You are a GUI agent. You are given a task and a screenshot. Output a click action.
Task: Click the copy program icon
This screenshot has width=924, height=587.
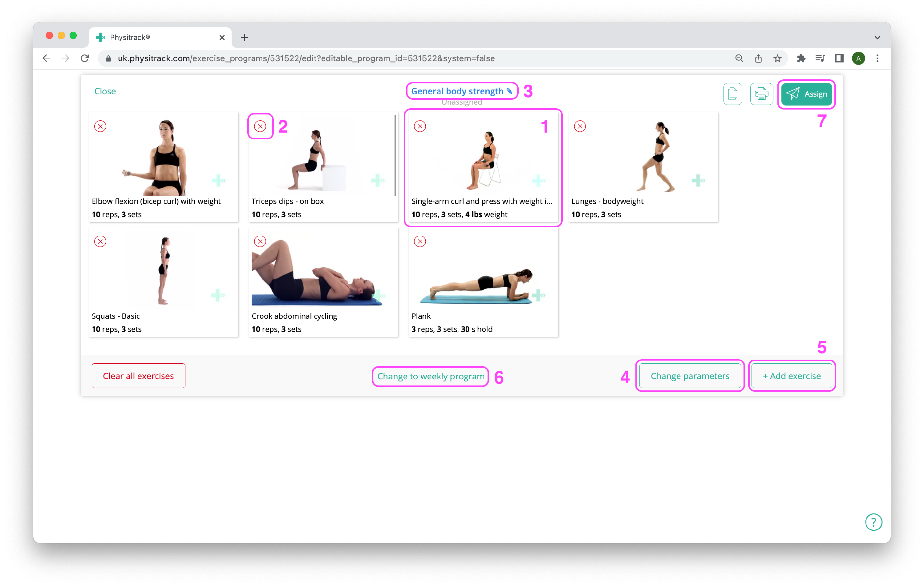(732, 94)
